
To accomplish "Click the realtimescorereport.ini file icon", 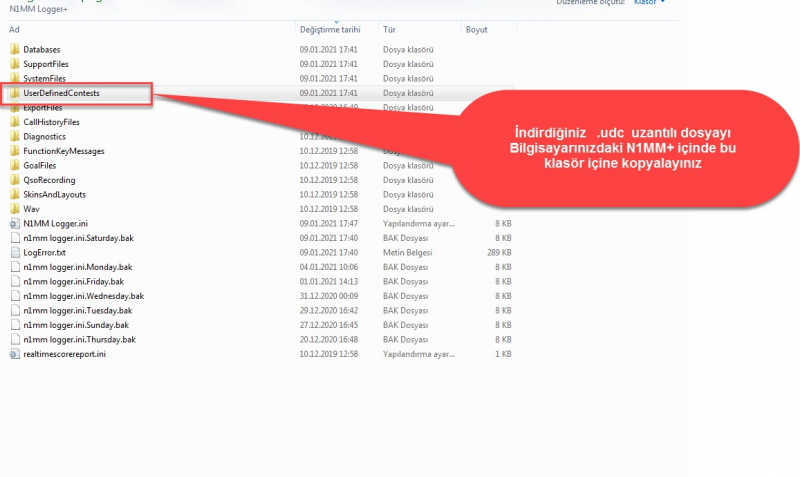I will (x=14, y=354).
